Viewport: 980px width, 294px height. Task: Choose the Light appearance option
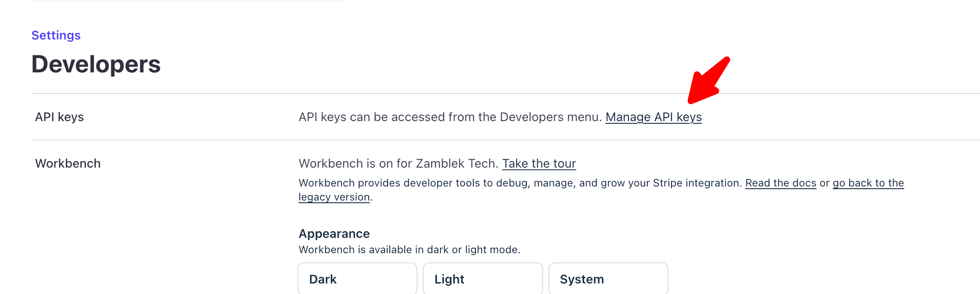[x=483, y=279]
